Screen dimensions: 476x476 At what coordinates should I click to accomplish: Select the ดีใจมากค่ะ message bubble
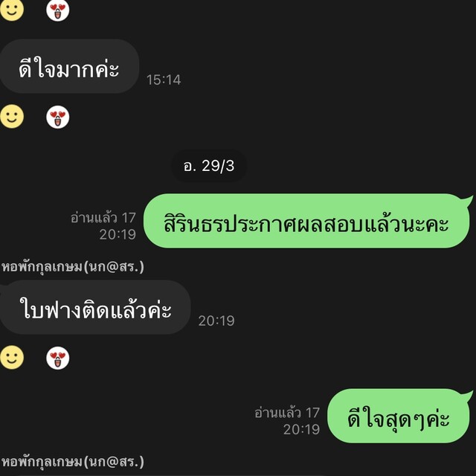click(69, 66)
